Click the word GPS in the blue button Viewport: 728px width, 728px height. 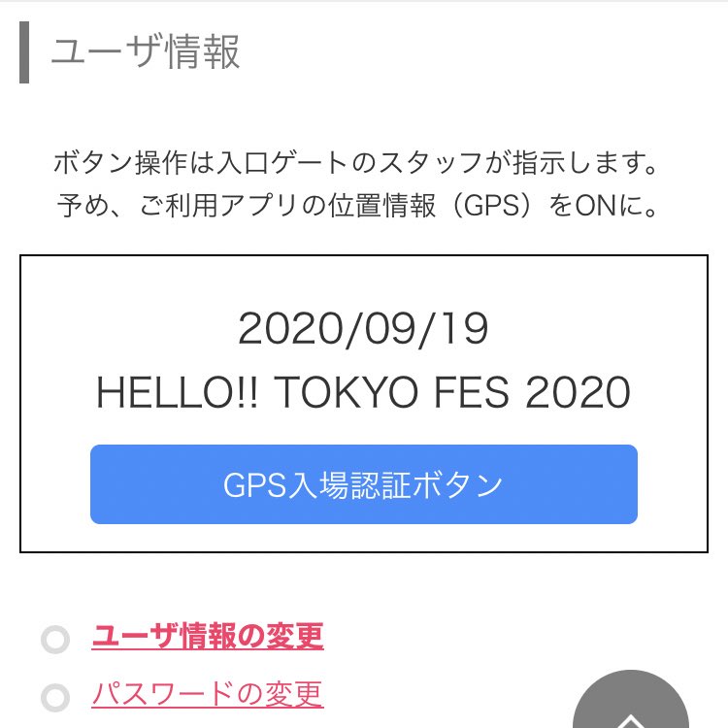click(x=255, y=485)
